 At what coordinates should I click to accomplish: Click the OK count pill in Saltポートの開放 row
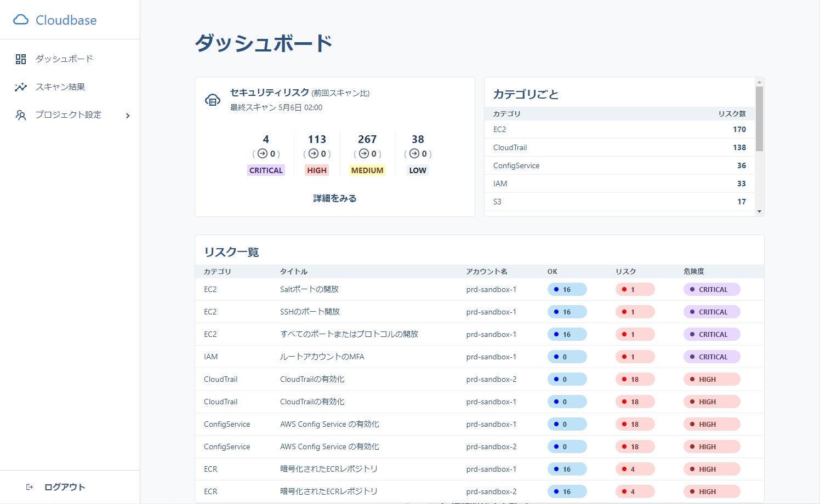point(567,289)
